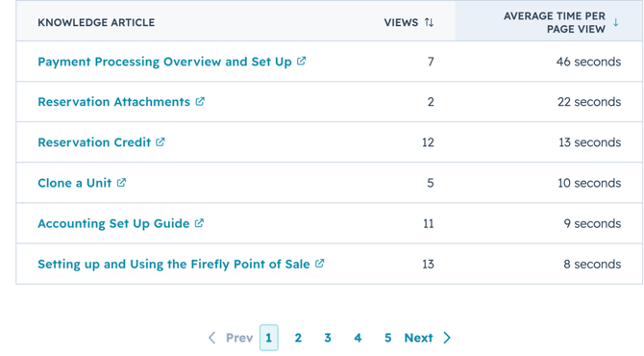The width and height of the screenshot is (644, 356).
Task: Sort by the Views column header
Action: click(x=401, y=22)
